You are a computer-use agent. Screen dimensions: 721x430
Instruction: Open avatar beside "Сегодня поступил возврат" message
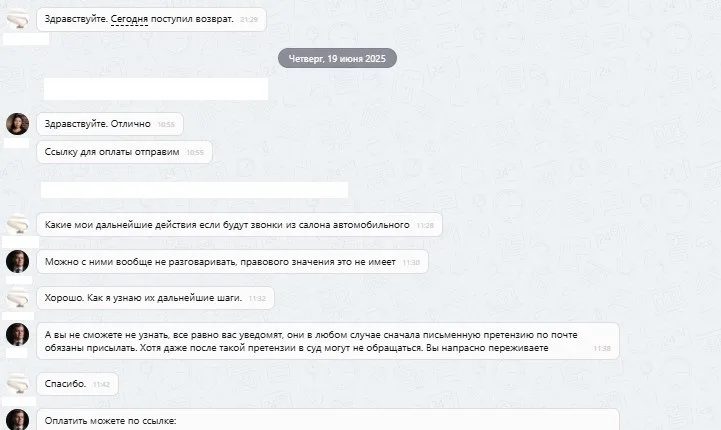point(17,19)
